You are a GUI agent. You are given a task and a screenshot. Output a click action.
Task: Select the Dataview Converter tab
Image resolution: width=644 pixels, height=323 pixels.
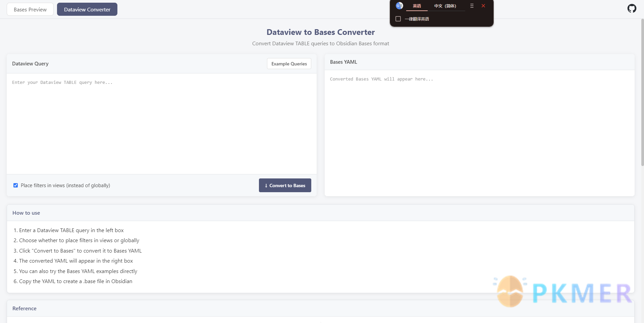click(87, 9)
